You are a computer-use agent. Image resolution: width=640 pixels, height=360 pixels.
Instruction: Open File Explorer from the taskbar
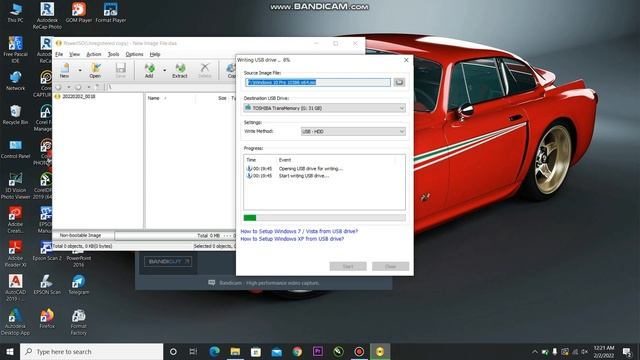[x=235, y=351]
